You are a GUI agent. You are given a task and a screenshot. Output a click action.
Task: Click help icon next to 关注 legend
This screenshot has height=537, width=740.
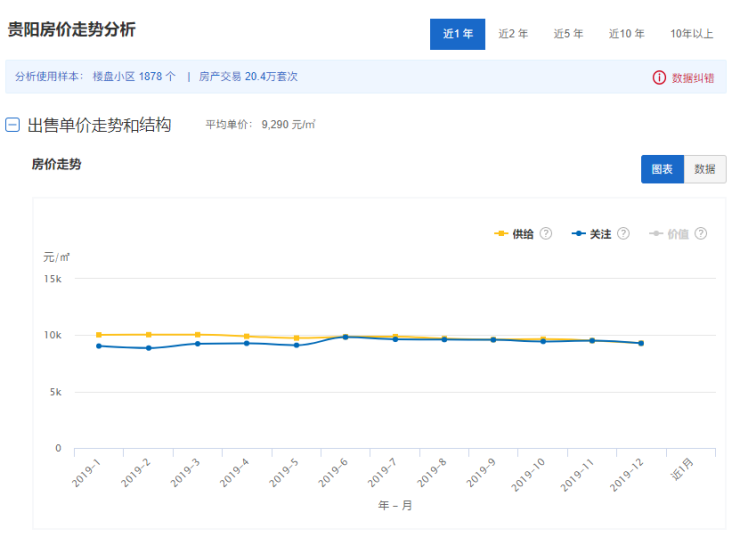coord(623,234)
